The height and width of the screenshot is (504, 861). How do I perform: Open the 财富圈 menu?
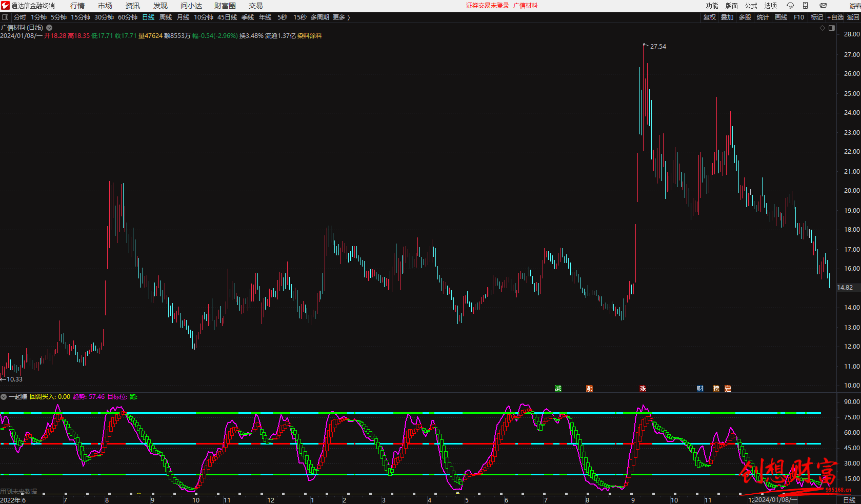pos(225,6)
